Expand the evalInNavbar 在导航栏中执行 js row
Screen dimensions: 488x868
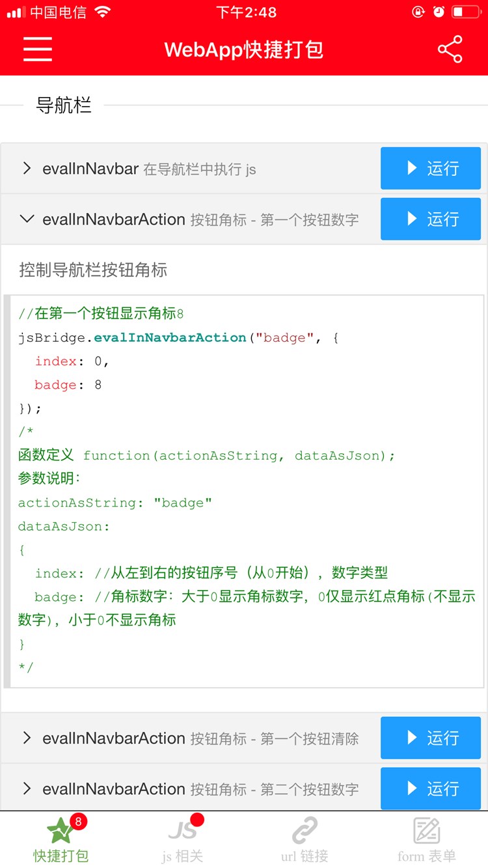coord(191,169)
